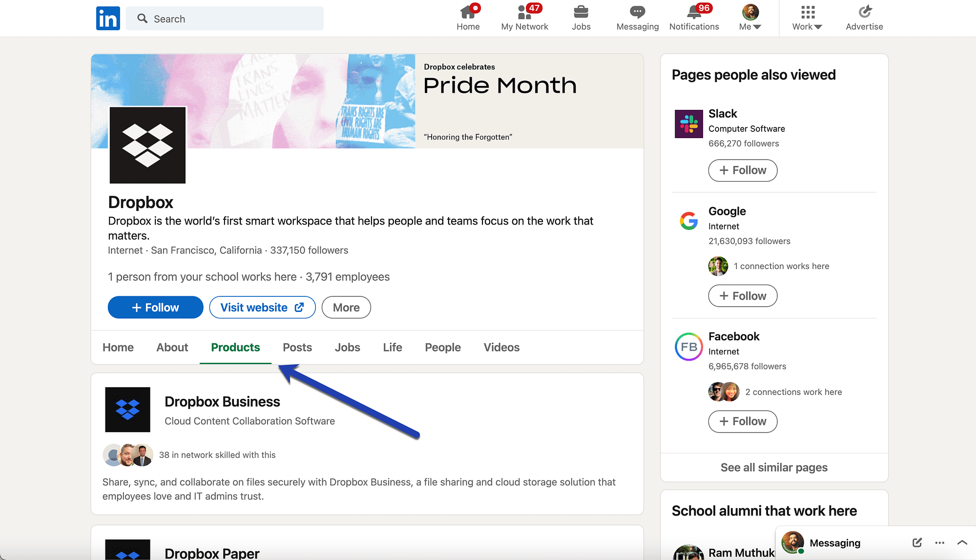Viewport: 976px width, 560px height.
Task: Click the Dropbox company logo
Action: coord(147,145)
